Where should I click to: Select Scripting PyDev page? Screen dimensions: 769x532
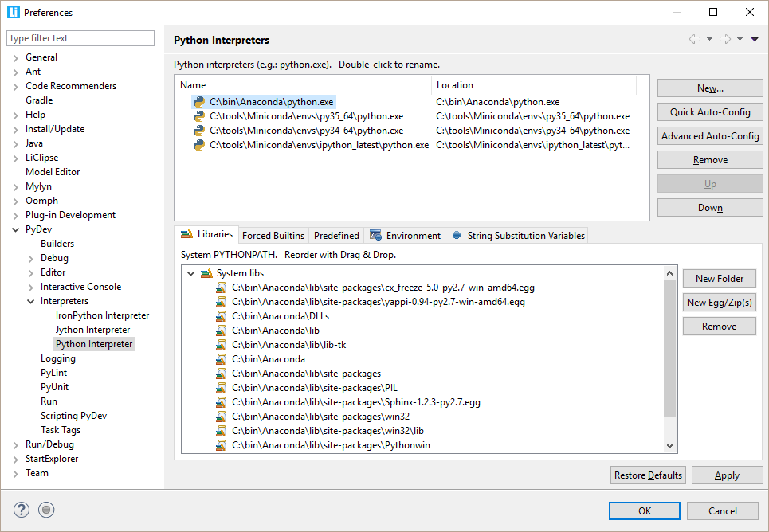point(73,415)
